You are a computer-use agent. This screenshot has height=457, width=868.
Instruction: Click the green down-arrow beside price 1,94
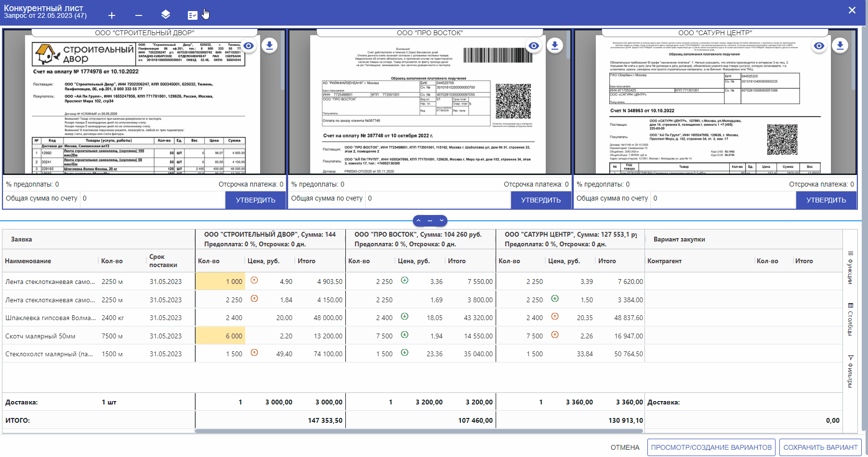click(x=405, y=335)
